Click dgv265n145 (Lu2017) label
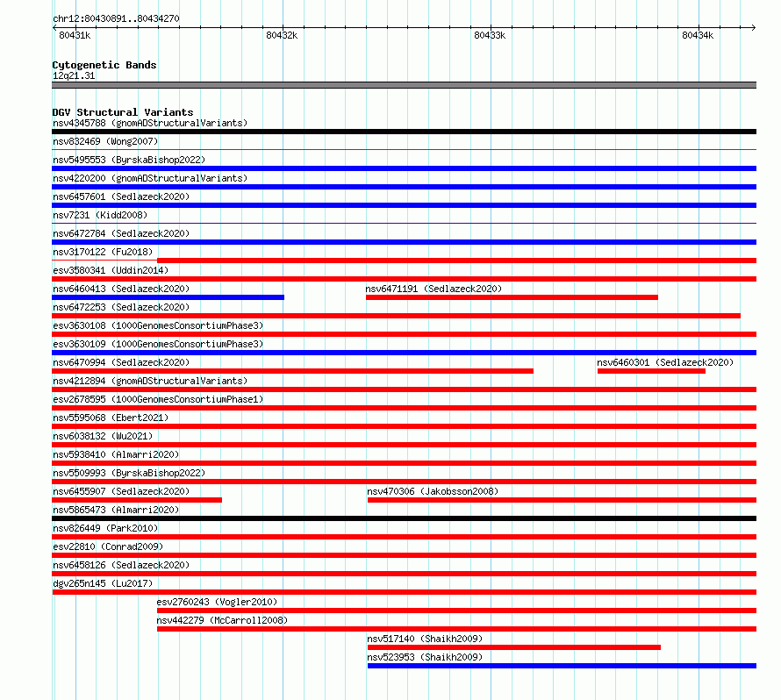 point(103,583)
